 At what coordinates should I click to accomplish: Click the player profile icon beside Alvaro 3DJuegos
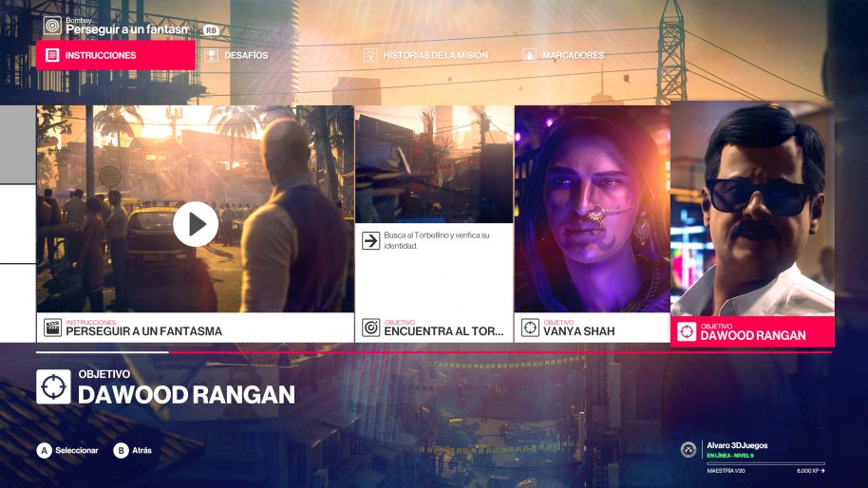pos(689,449)
